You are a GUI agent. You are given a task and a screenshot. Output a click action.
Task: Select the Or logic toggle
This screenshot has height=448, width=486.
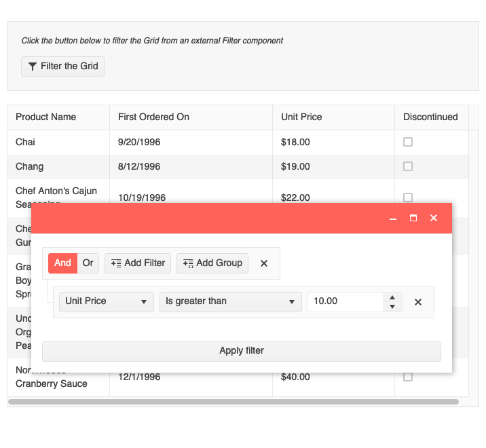(x=88, y=263)
